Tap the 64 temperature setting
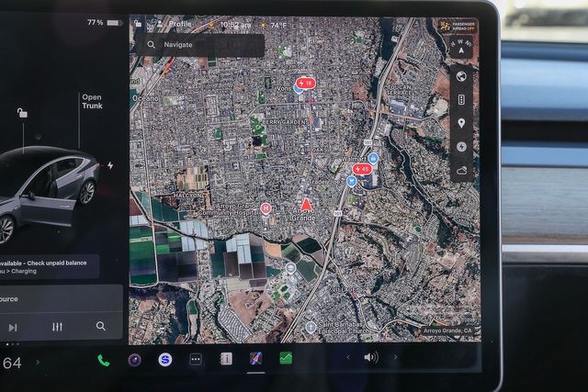Screen dimensions: 588x392 coord(12,363)
